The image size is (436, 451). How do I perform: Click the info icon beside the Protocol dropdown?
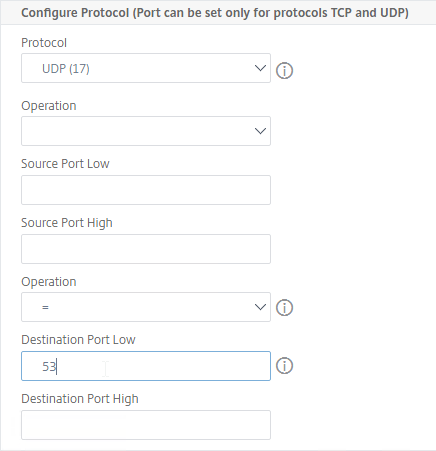[284, 70]
